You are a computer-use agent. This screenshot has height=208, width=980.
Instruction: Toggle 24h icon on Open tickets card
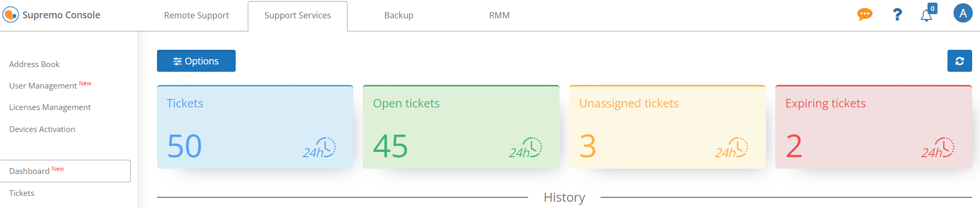[x=525, y=148]
